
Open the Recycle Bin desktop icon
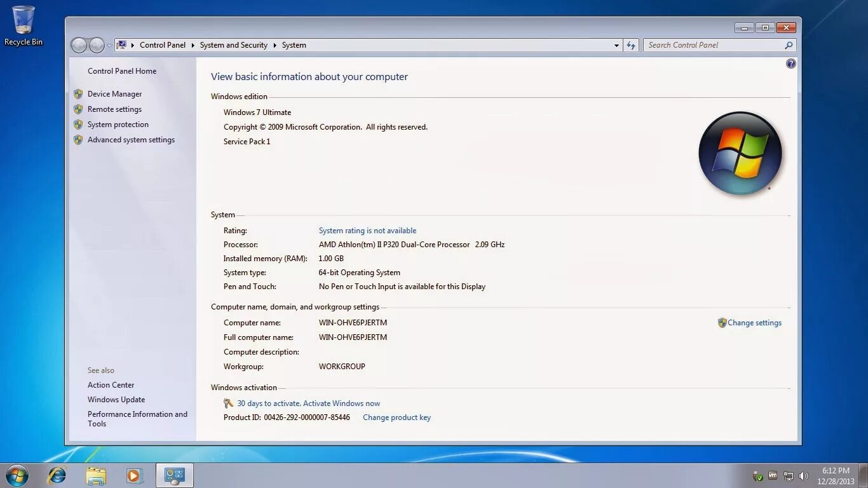24,25
